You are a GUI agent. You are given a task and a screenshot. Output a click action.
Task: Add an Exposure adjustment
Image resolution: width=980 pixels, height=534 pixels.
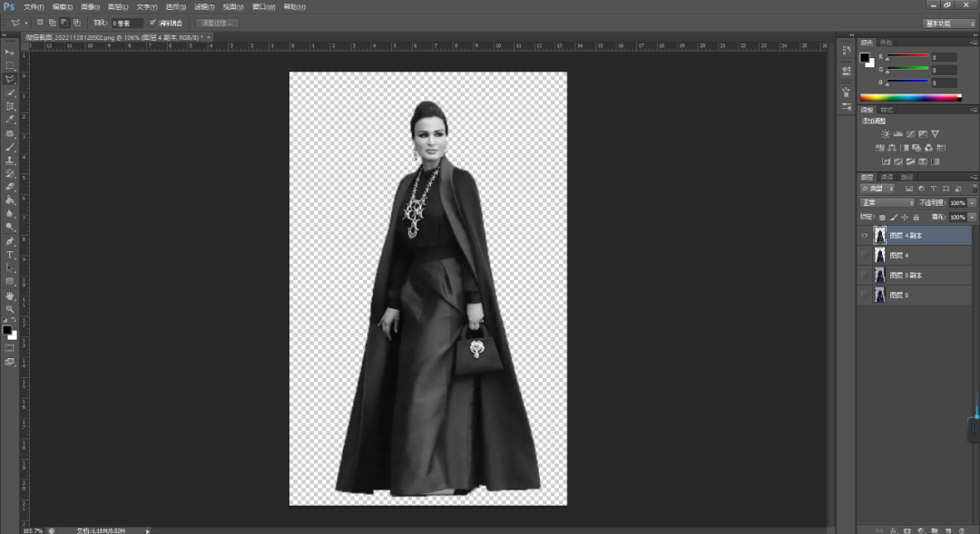click(923, 133)
